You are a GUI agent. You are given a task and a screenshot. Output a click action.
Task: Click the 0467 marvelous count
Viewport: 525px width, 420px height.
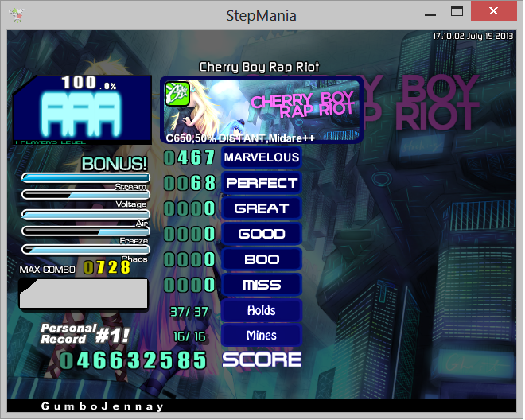(189, 157)
